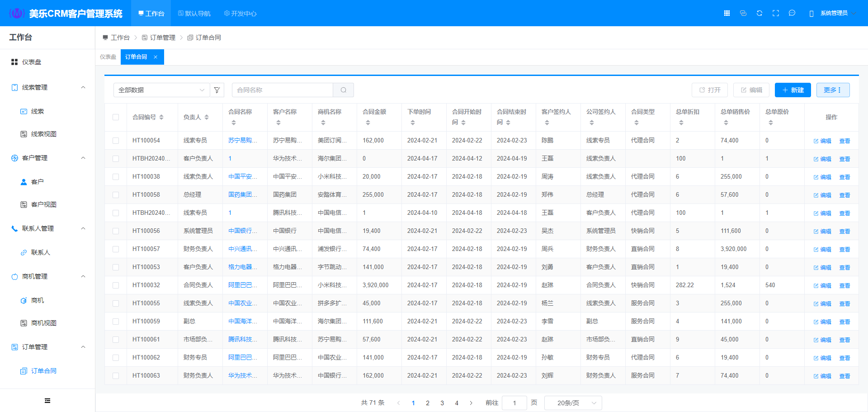Tick the checkbox for row HT100063
The height and width of the screenshot is (412, 868).
[116, 376]
